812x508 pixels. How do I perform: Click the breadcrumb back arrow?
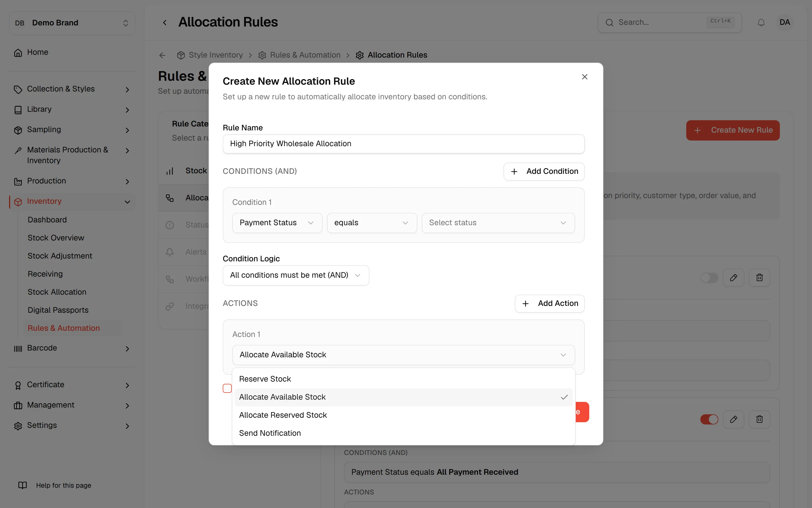[162, 55]
